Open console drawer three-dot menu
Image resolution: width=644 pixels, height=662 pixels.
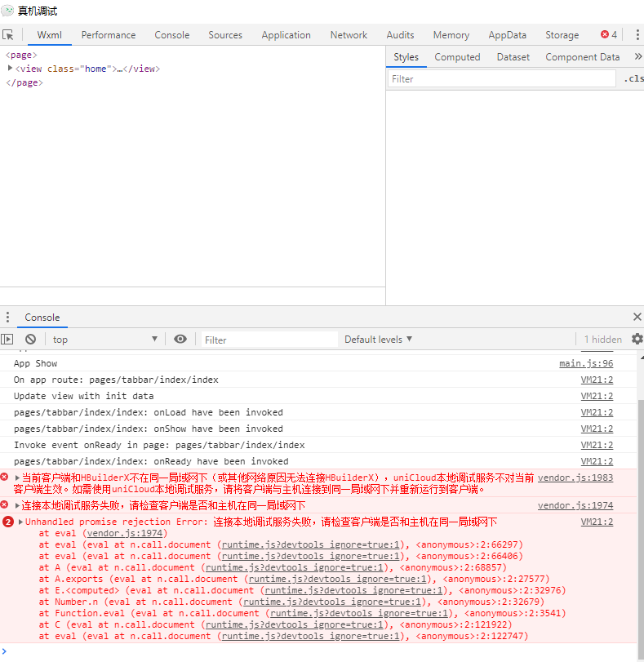click(7, 317)
